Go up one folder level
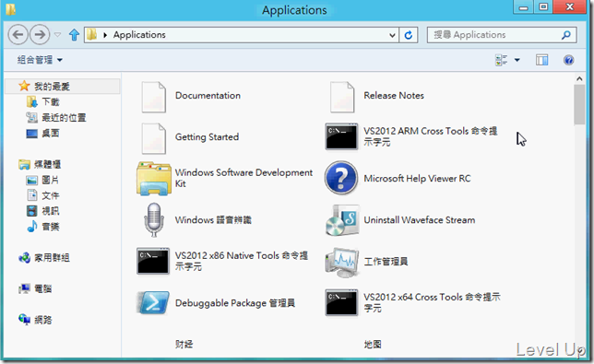Image resolution: width=594 pixels, height=364 pixels. [74, 35]
